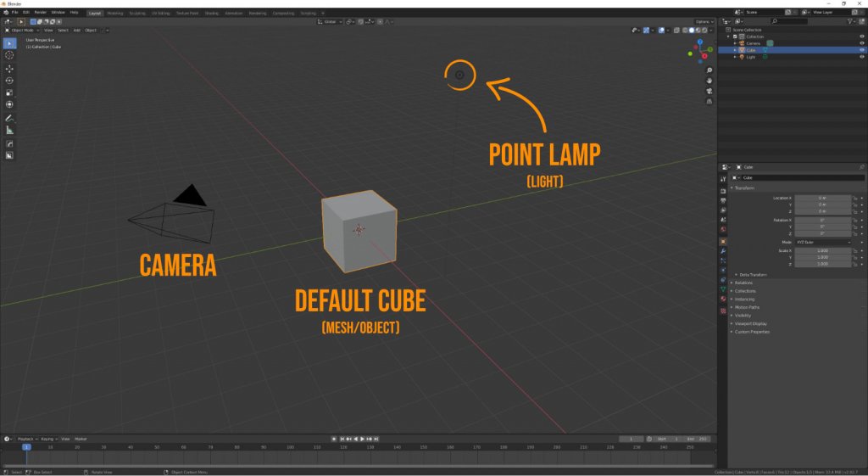Toggle visibility of the Light object

861,57
